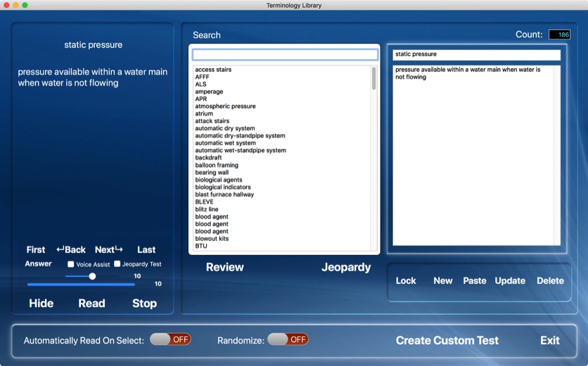The height and width of the screenshot is (366, 588).
Task: Tick the Jeopardy Test checkbox
Action: pyautogui.click(x=117, y=263)
